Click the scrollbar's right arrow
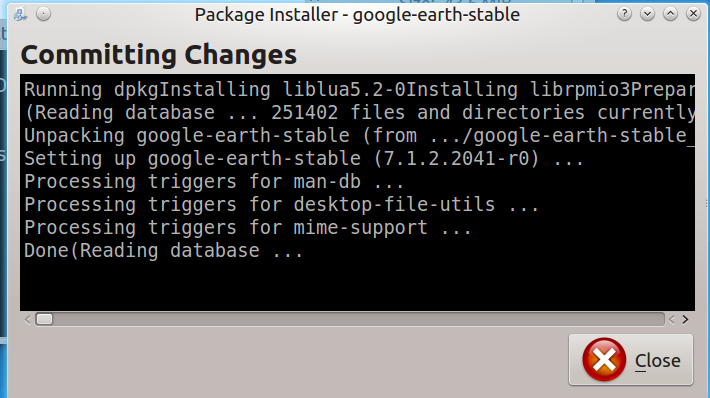This screenshot has width=710, height=398. pos(686,320)
